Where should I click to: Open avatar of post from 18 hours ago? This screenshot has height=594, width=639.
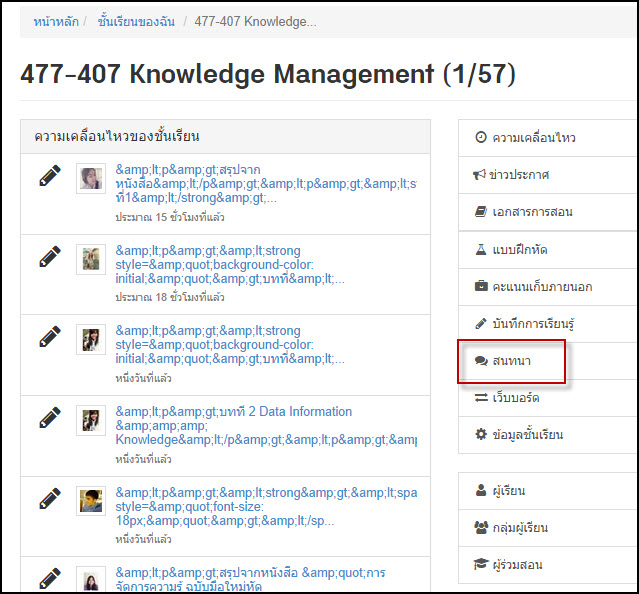(91, 259)
